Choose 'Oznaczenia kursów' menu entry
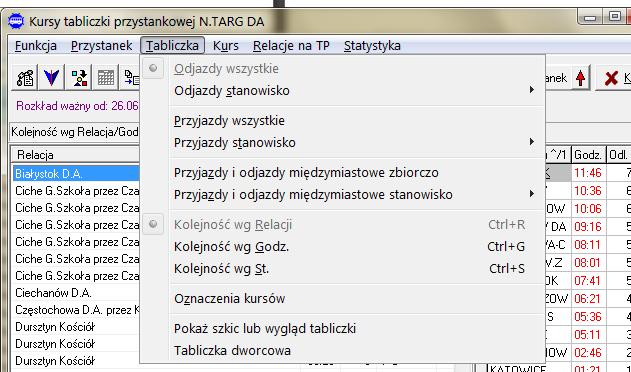Viewport: 631px width, 372px height. 343,299
